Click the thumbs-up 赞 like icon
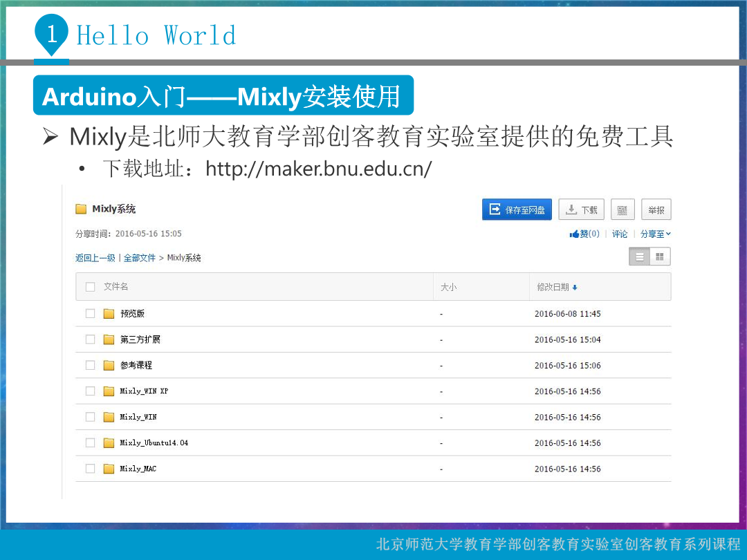Viewport: 747px width, 560px height. click(x=574, y=234)
